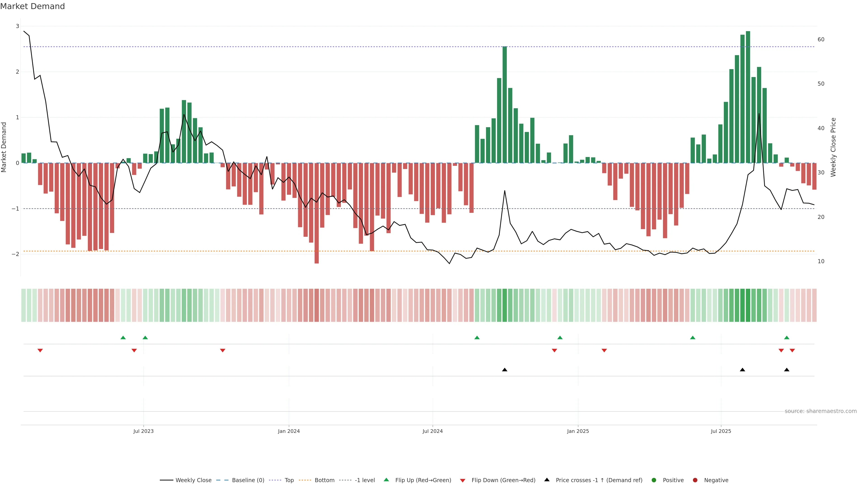The image size is (868, 488).
Task: Click the leftmost red flip-down triangle marker
Action: (40, 351)
